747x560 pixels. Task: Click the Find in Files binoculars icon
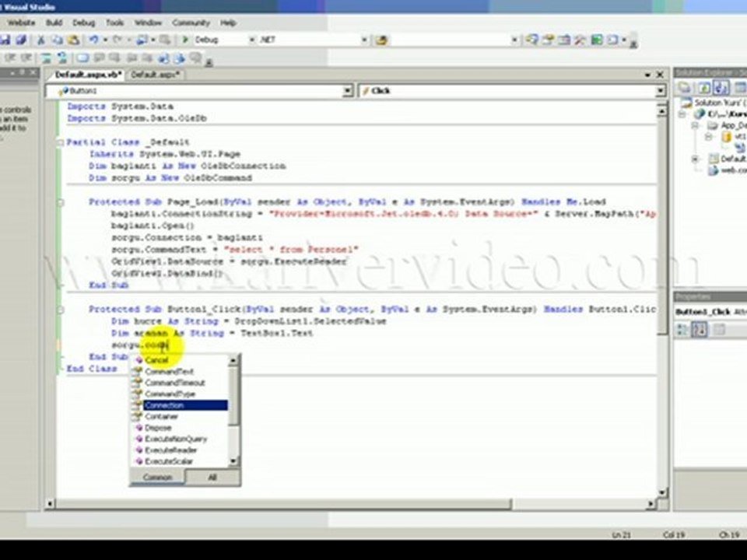(x=381, y=40)
